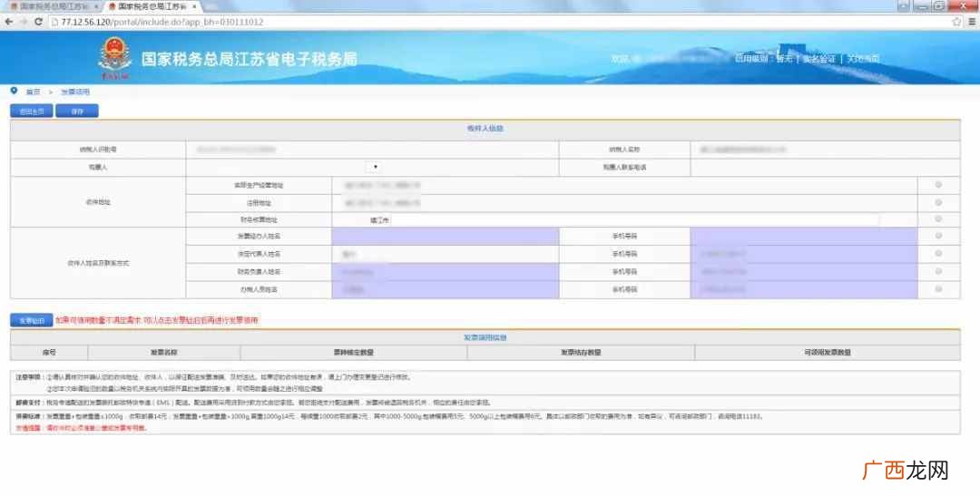Screen dimensions: 980x496
Task: Click the address text box after 镇江市
Action: tap(634, 219)
